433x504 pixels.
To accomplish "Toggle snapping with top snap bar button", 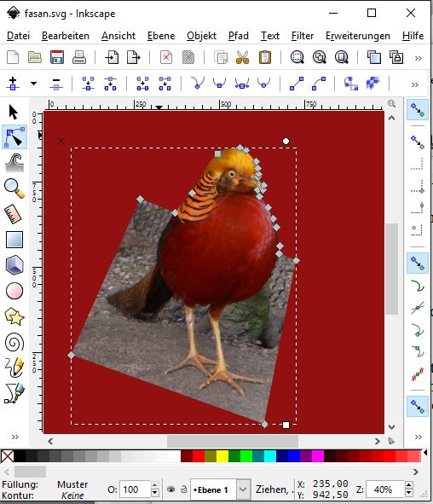I will click(418, 110).
